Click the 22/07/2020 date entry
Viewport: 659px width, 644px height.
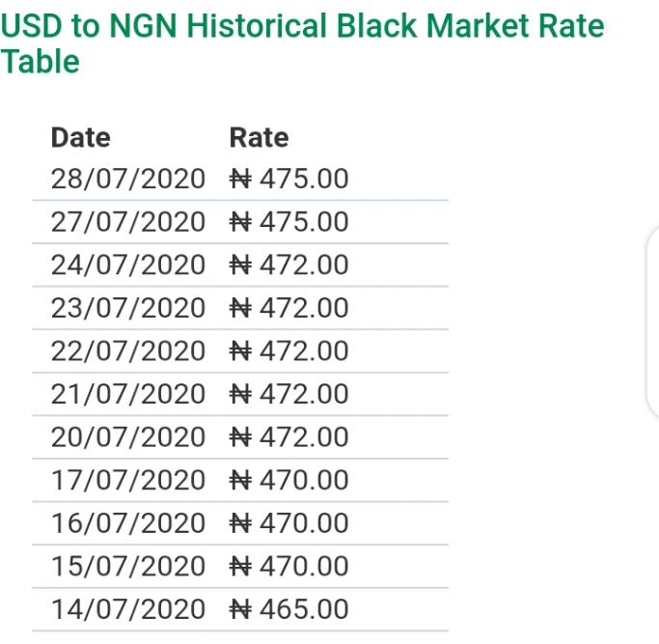pyautogui.click(x=128, y=350)
